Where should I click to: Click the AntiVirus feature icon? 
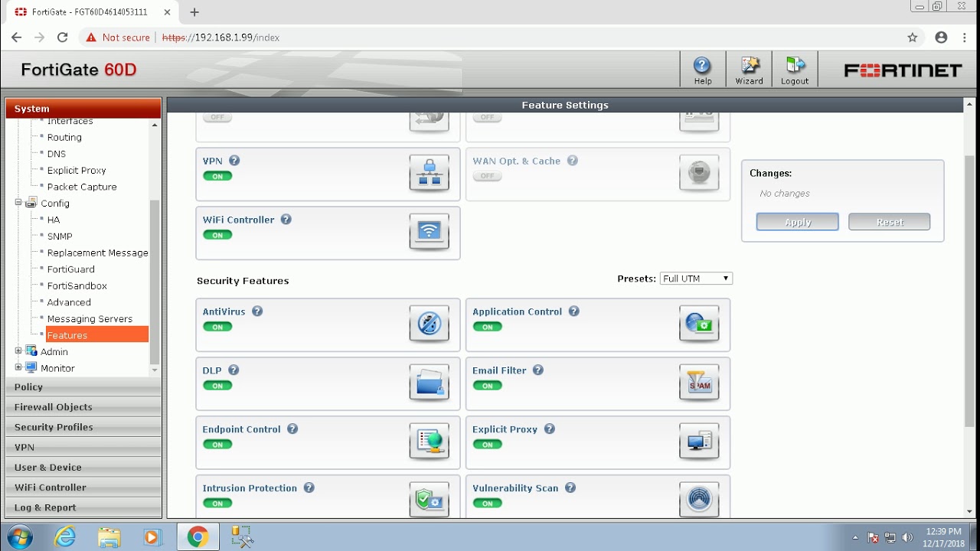coord(429,324)
